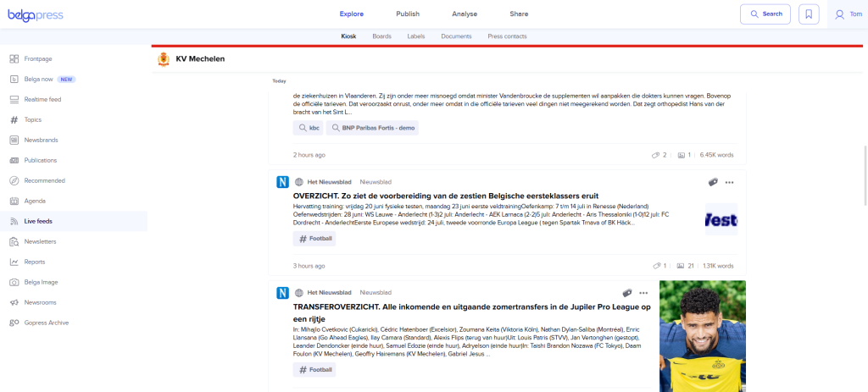Switch to the Publish tab

[x=408, y=14]
